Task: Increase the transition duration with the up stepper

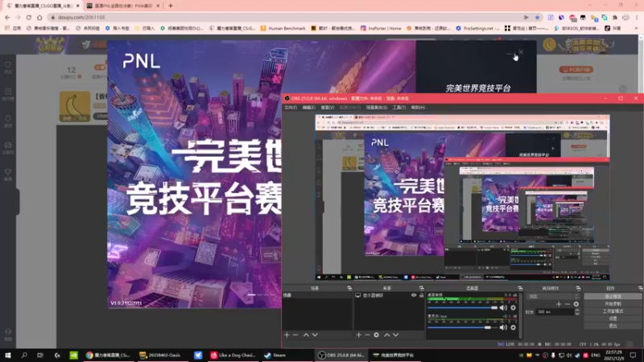Action: point(577,311)
